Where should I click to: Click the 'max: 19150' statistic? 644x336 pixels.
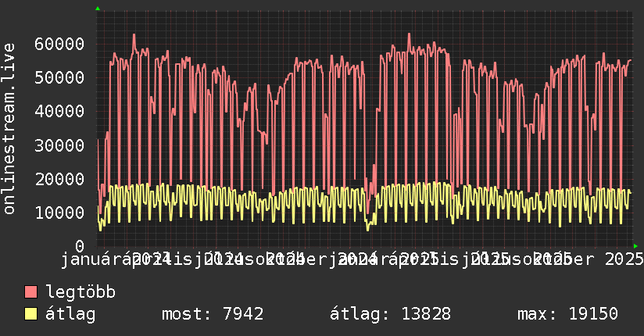point(567,314)
